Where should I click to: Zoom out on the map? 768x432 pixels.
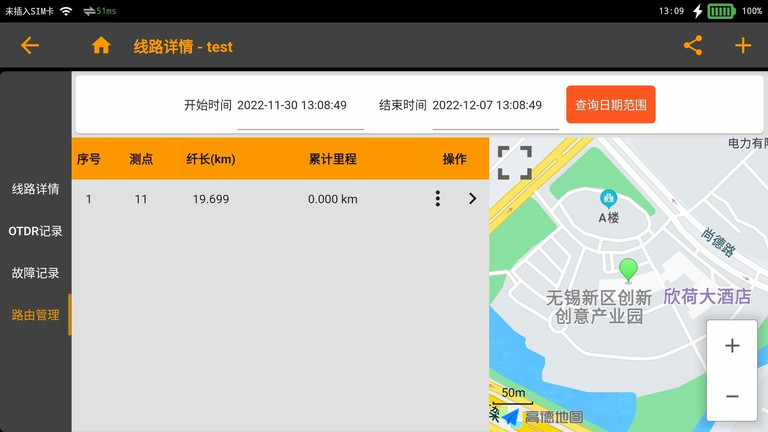pyautogui.click(x=732, y=396)
